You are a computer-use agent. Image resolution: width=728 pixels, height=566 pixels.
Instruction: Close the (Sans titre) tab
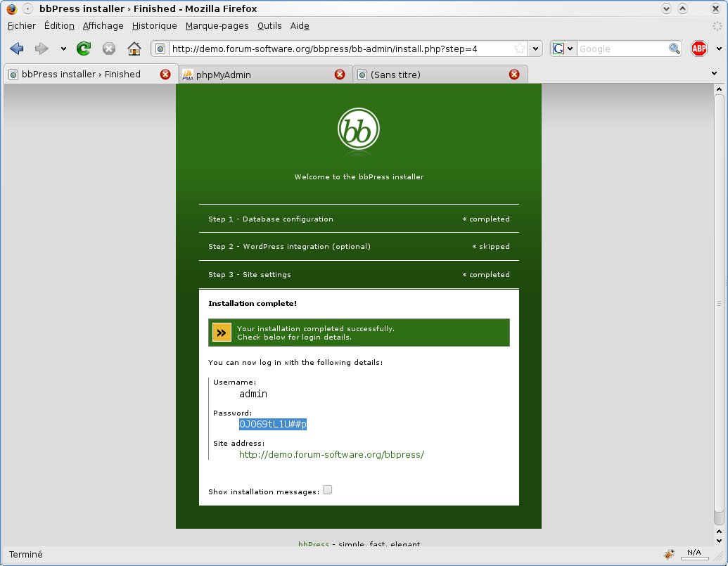point(514,75)
